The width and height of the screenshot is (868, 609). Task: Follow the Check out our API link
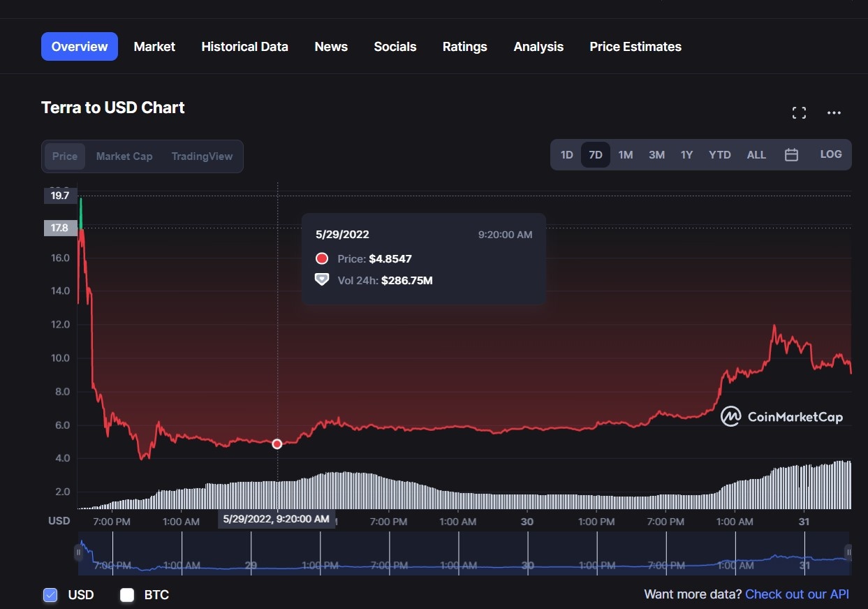[797, 594]
